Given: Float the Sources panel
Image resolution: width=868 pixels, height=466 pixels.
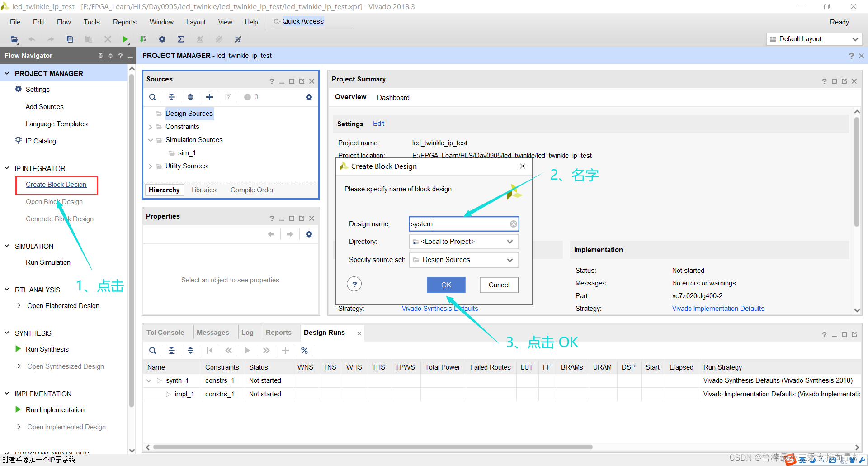Looking at the screenshot, I should 302,81.
